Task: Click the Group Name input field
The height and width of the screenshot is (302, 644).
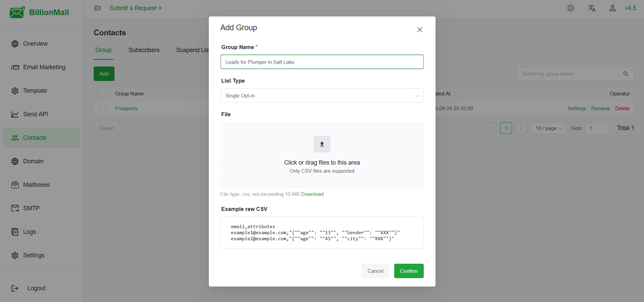Action: point(322,62)
